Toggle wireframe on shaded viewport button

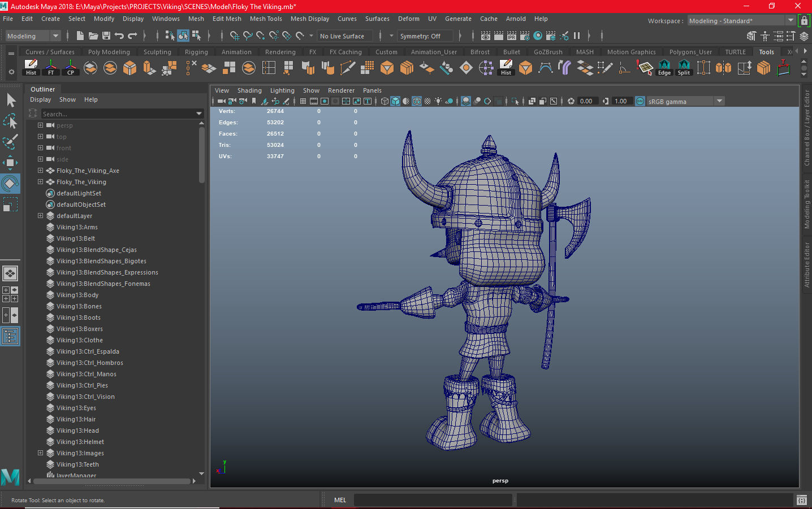pyautogui.click(x=417, y=101)
